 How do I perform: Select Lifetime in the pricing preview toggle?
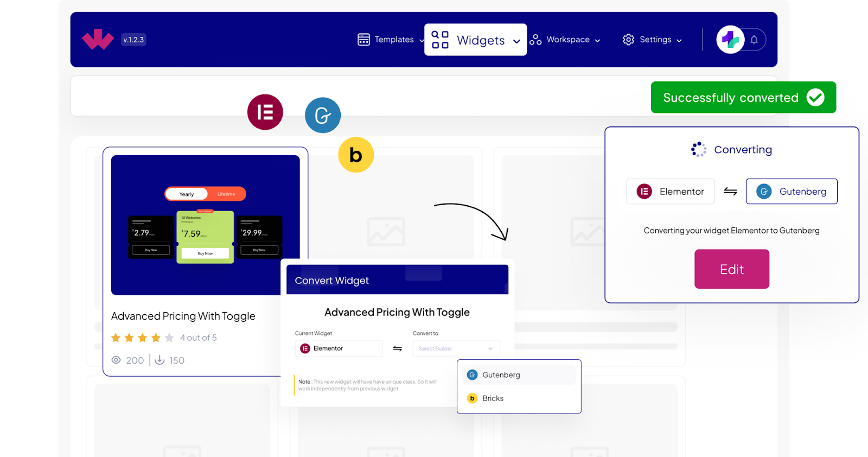(226, 194)
